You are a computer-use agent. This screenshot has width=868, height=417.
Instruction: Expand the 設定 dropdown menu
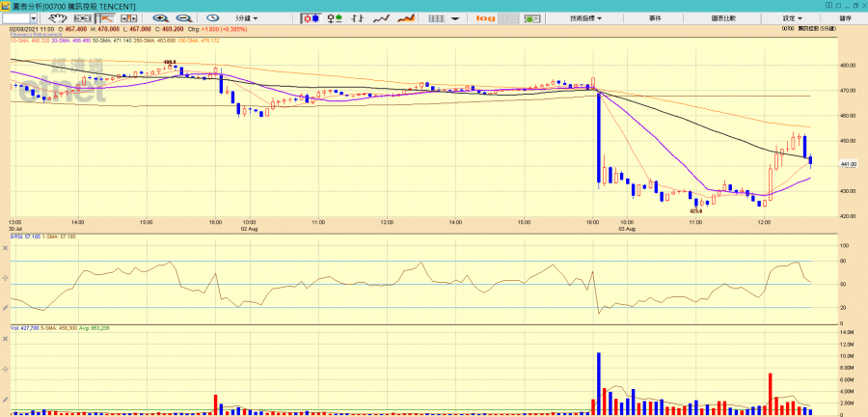tap(791, 18)
